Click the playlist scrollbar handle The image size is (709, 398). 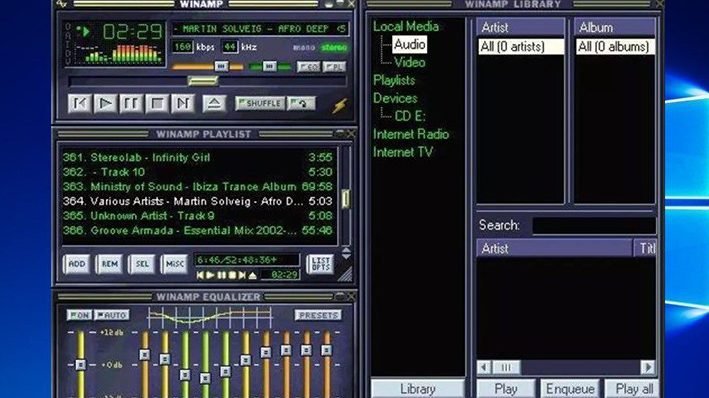[x=345, y=199]
